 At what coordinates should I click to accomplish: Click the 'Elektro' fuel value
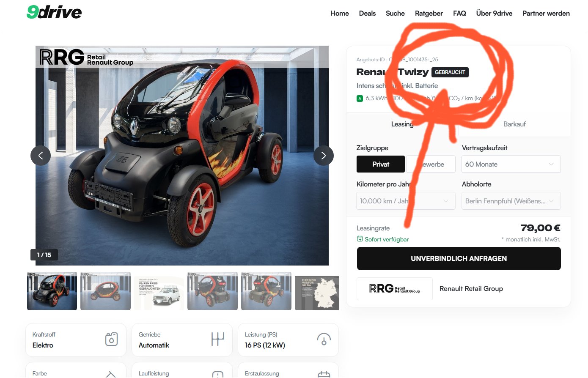[x=43, y=345]
